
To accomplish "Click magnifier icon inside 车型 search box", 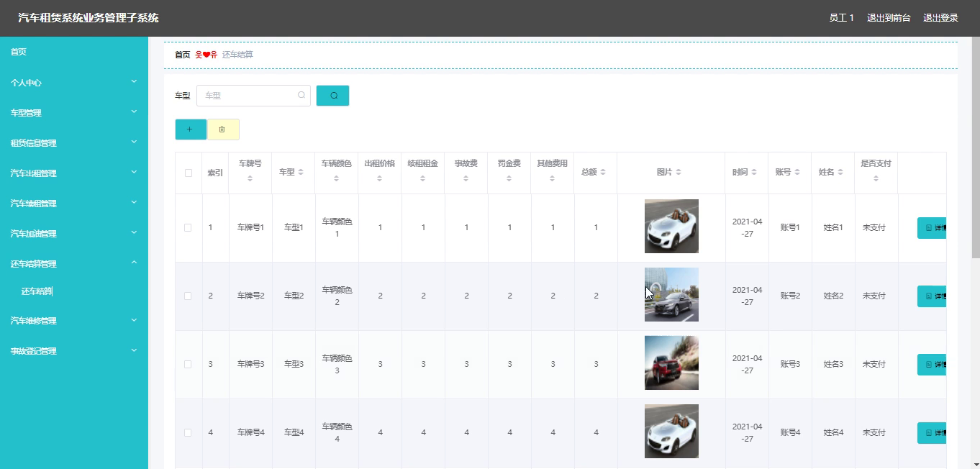I will 301,95.
